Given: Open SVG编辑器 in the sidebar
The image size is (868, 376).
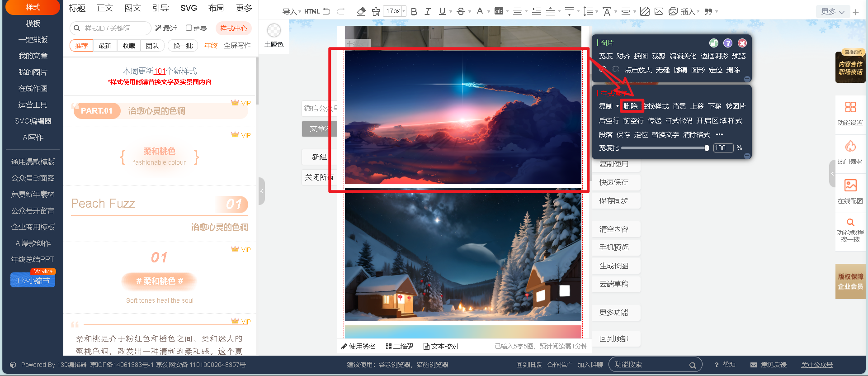Looking at the screenshot, I should pyautogui.click(x=33, y=121).
